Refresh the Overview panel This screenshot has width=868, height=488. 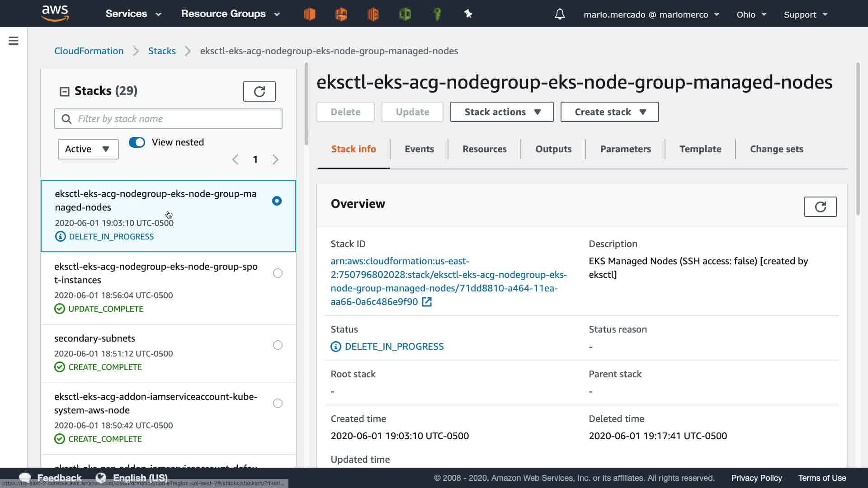tap(820, 207)
